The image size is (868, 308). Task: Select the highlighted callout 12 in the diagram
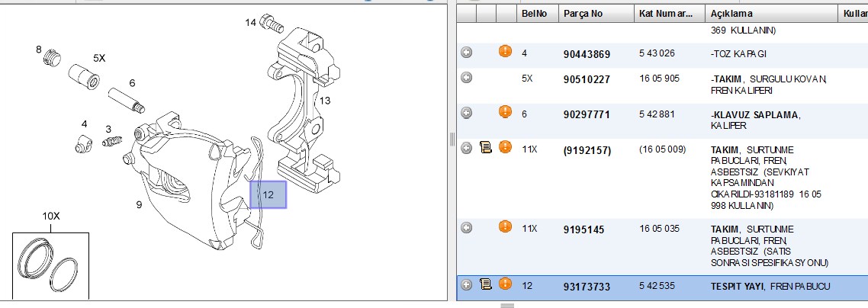click(x=268, y=194)
